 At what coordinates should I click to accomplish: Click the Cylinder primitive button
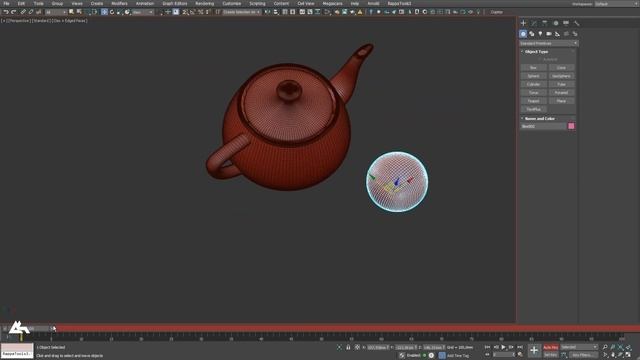pyautogui.click(x=533, y=84)
